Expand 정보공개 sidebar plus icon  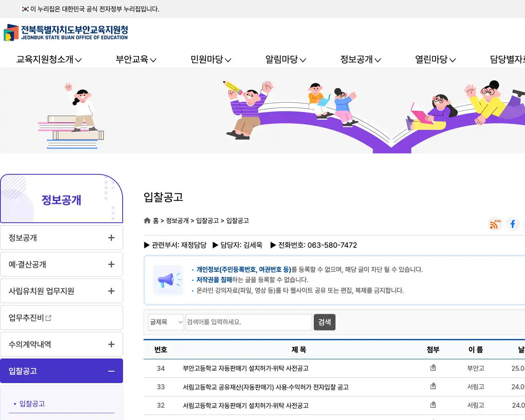pyautogui.click(x=111, y=238)
